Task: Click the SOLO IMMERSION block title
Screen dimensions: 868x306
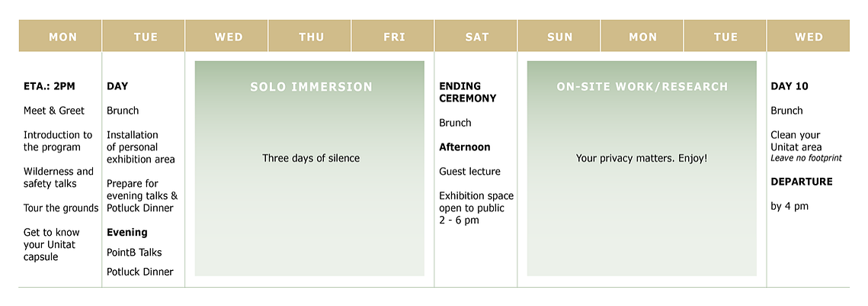Action: click(311, 86)
